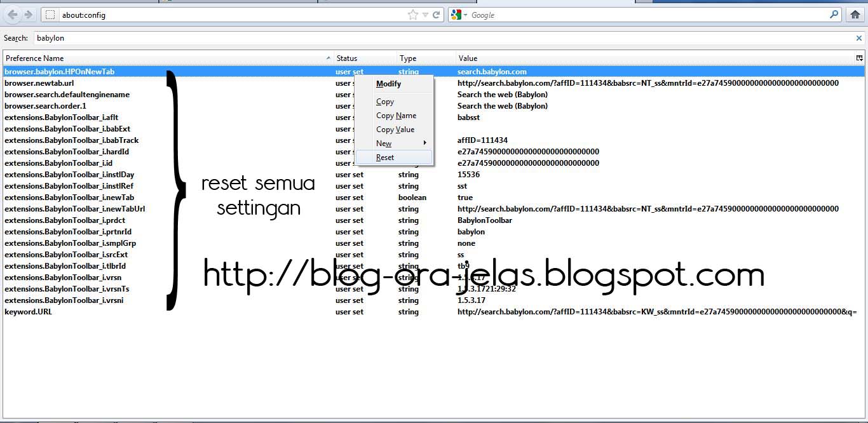Select extensions.BabylonToolbar_i.vrsn row

[x=433, y=278]
